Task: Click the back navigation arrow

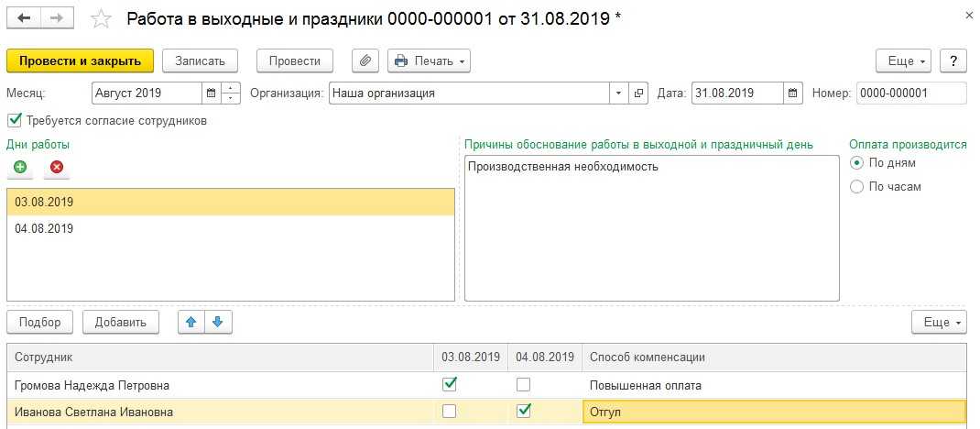Action: (24, 18)
